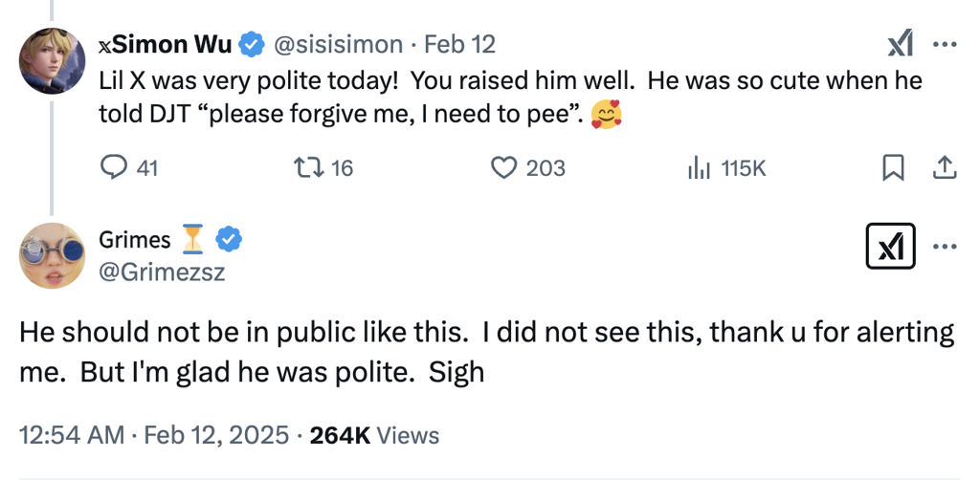Image resolution: width=980 pixels, height=480 pixels.
Task: Click the Grimes display name
Action: (x=135, y=239)
